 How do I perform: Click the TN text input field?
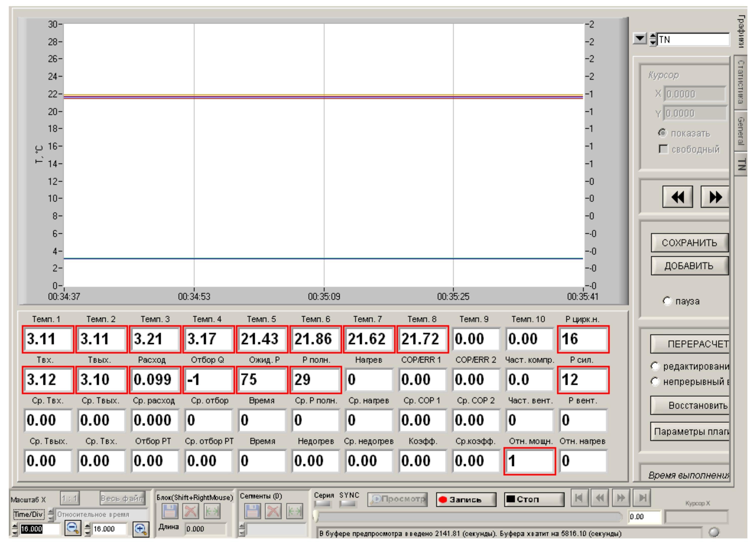click(693, 39)
